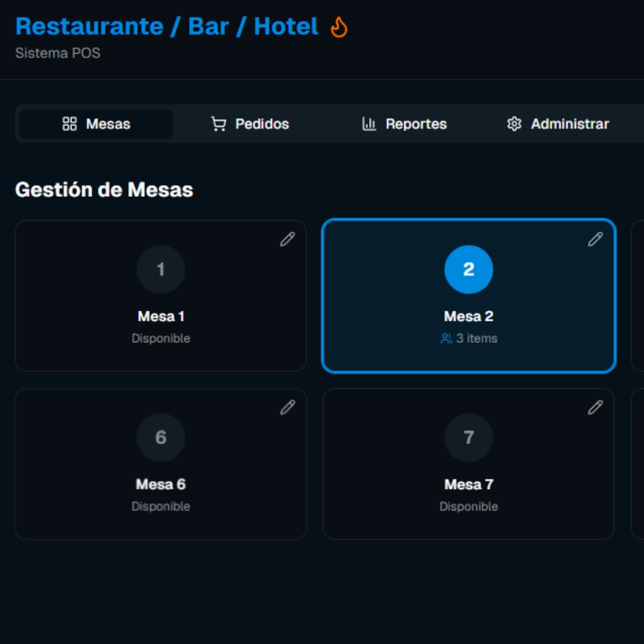Image resolution: width=644 pixels, height=644 pixels.
Task: Click the pencil edit icon on Mesa 2
Action: coord(596,240)
